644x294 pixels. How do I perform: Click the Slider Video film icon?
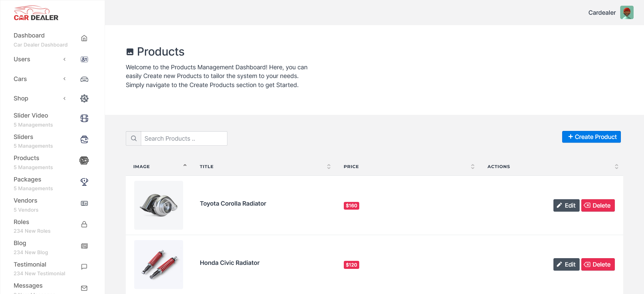[x=84, y=118]
